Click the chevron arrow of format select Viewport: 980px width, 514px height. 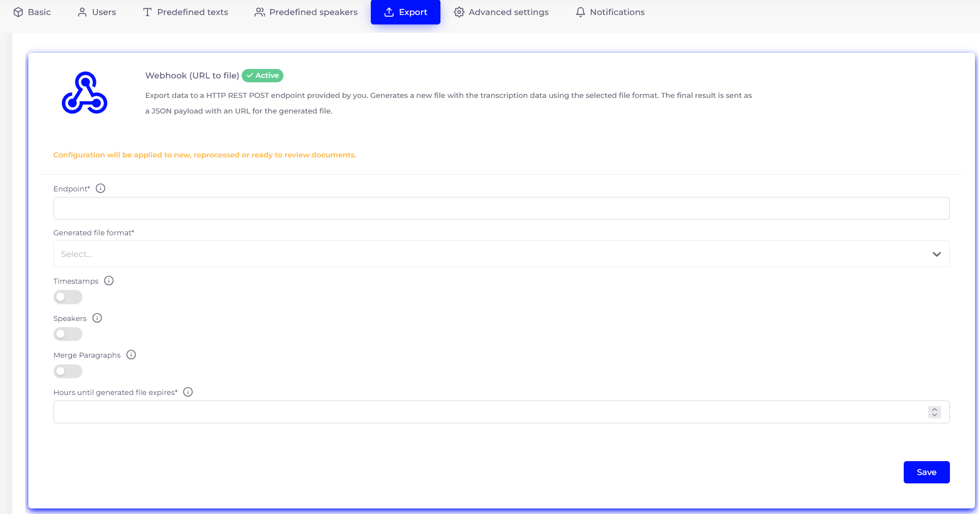coord(937,254)
